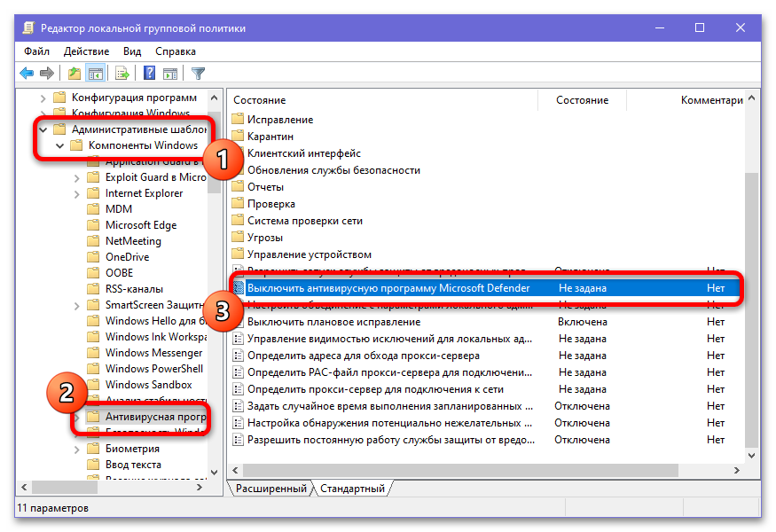Select RSS-каналы in the tree
Image resolution: width=776 pixels, height=532 pixels.
coord(134,289)
